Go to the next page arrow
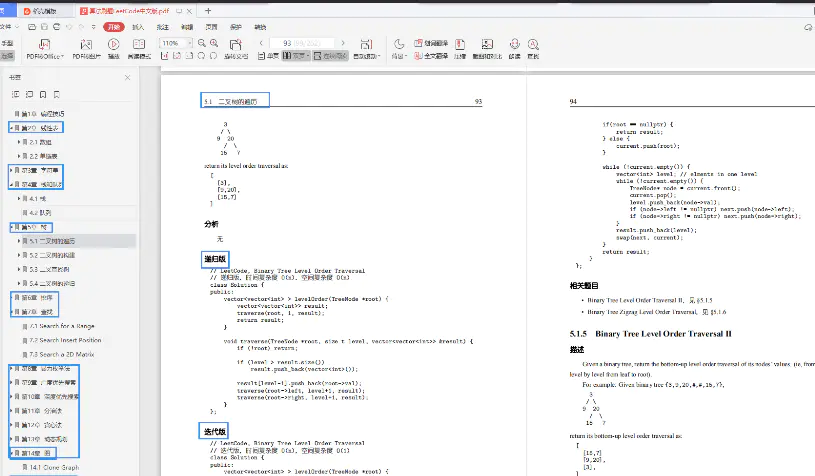 click(x=343, y=43)
